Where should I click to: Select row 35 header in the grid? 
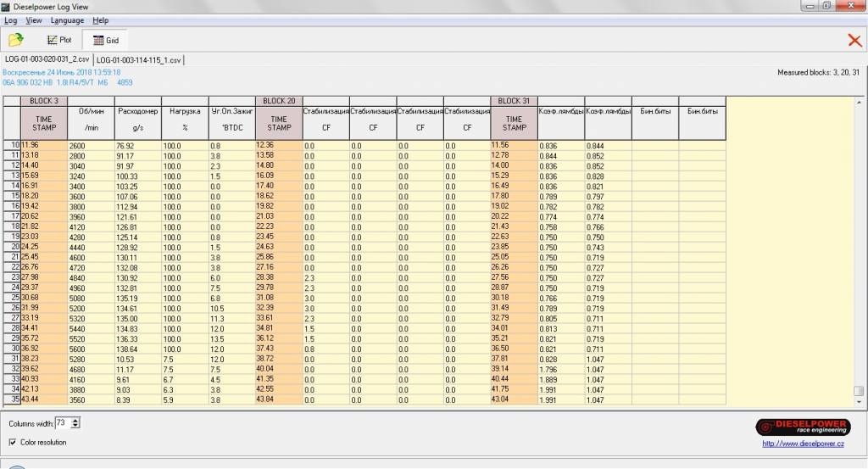(x=11, y=399)
